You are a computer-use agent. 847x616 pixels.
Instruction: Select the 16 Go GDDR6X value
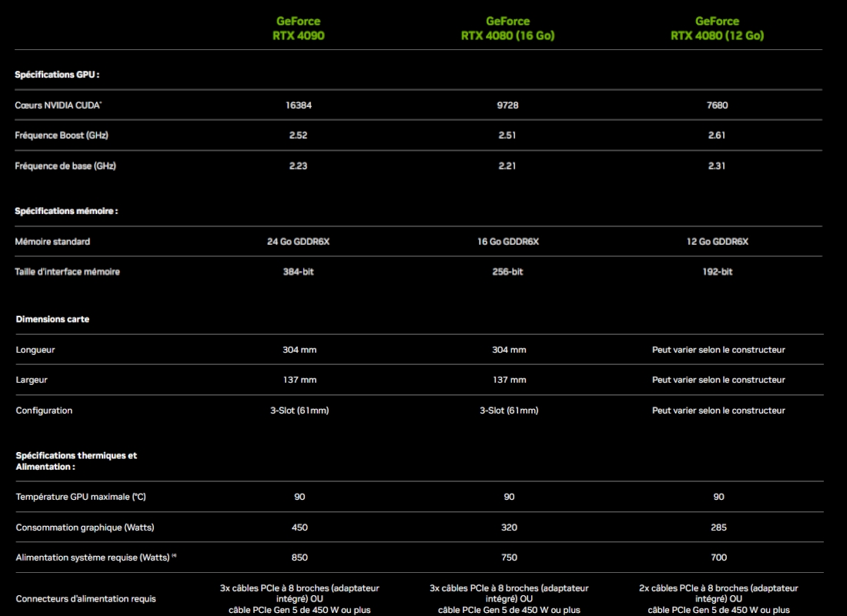tap(507, 242)
